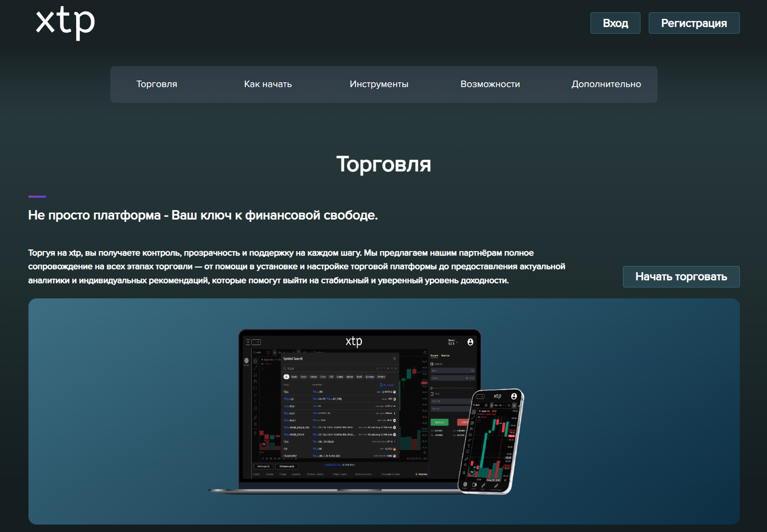
Task: Select the Возможности navigation item
Action: click(x=490, y=84)
